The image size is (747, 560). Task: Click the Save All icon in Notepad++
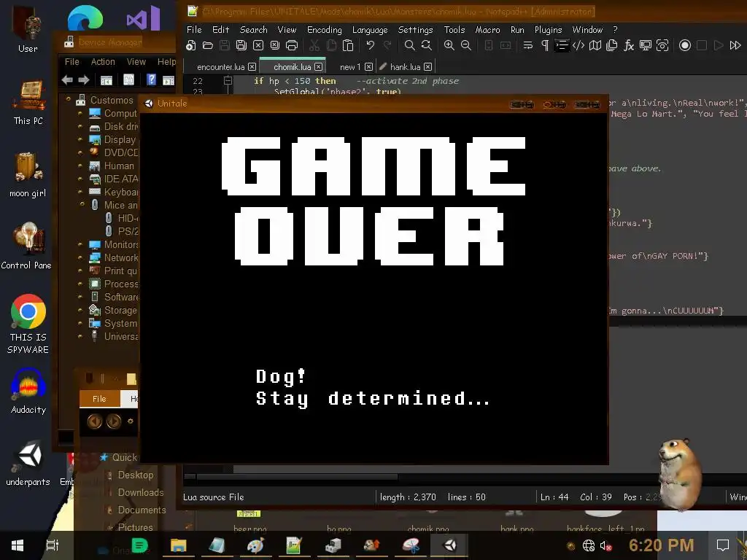point(241,45)
